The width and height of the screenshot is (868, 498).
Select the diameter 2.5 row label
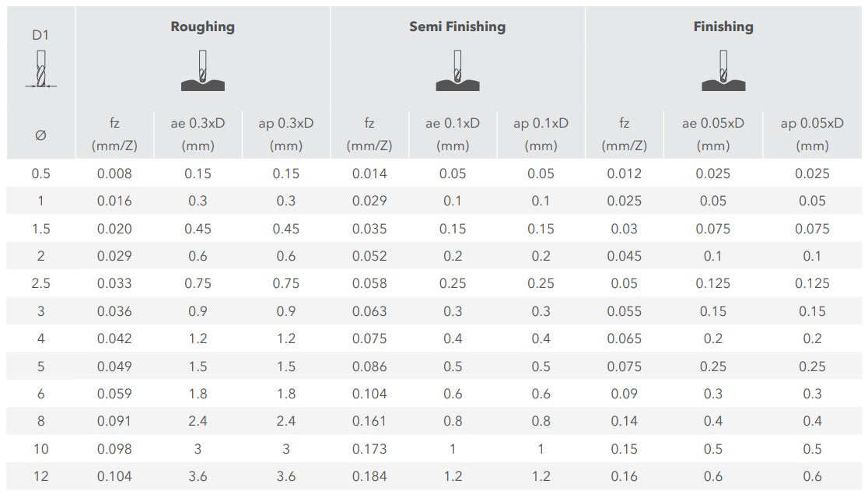(x=41, y=283)
